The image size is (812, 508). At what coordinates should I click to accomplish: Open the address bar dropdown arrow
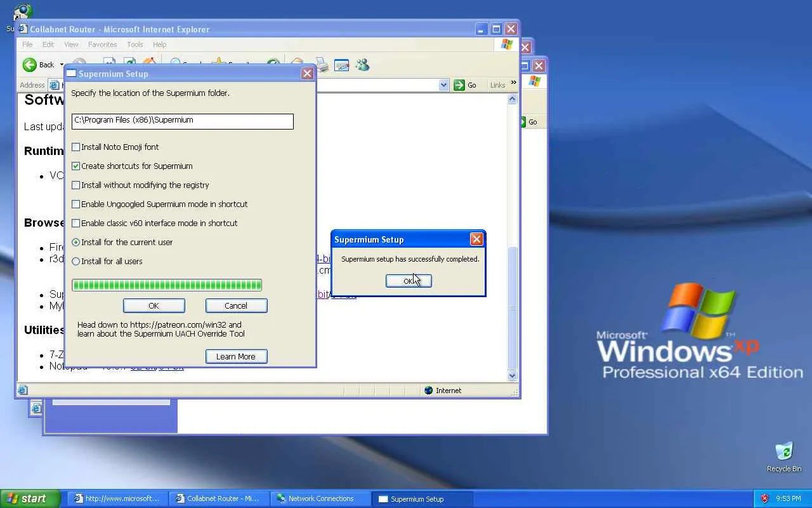click(444, 85)
